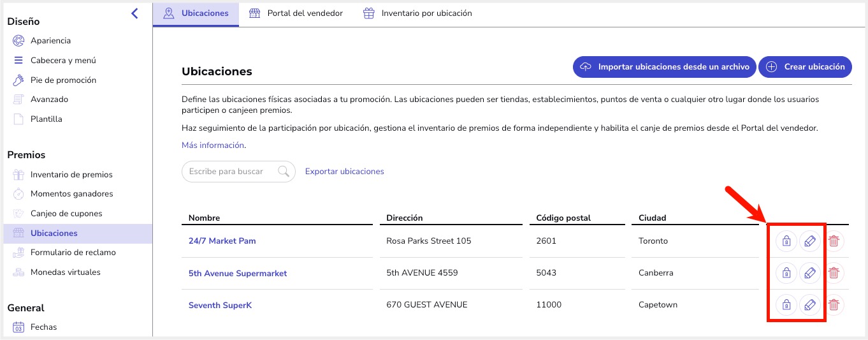The width and height of the screenshot is (868, 340).
Task: Click the search magnifier icon
Action: (x=284, y=171)
